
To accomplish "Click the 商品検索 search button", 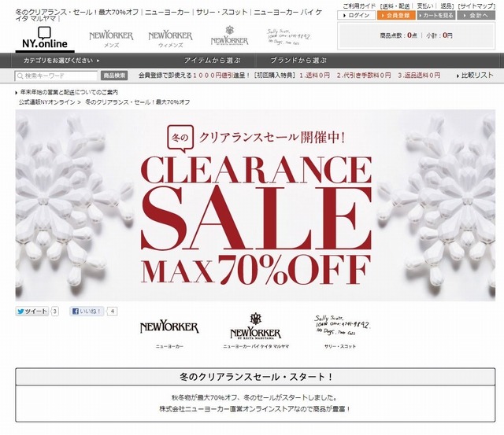I will click(114, 76).
